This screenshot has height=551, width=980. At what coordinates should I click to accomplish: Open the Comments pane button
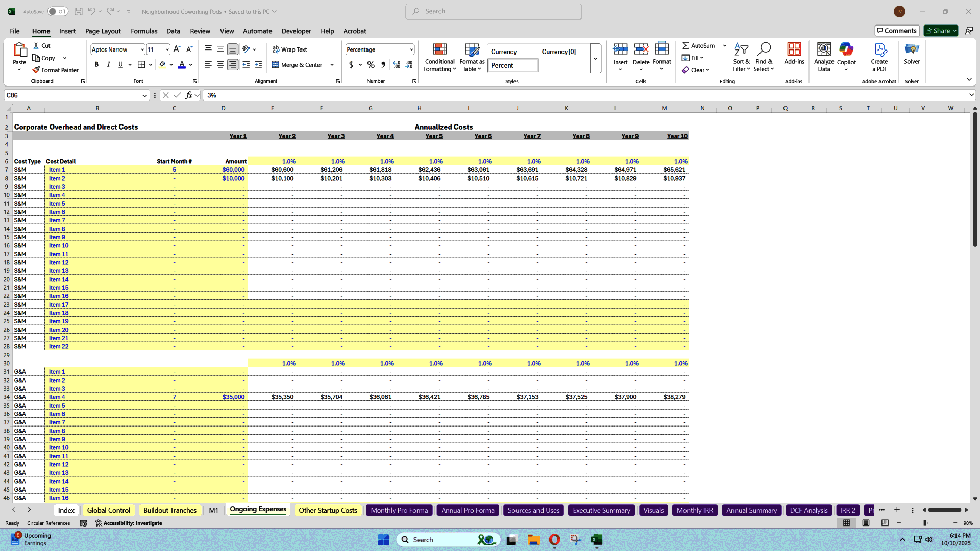[x=897, y=31]
